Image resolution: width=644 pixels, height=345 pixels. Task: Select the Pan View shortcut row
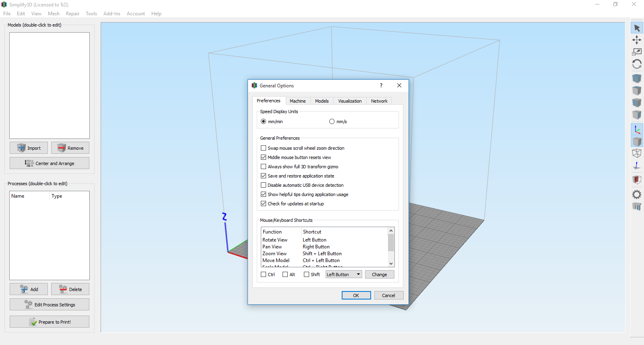[x=324, y=247]
